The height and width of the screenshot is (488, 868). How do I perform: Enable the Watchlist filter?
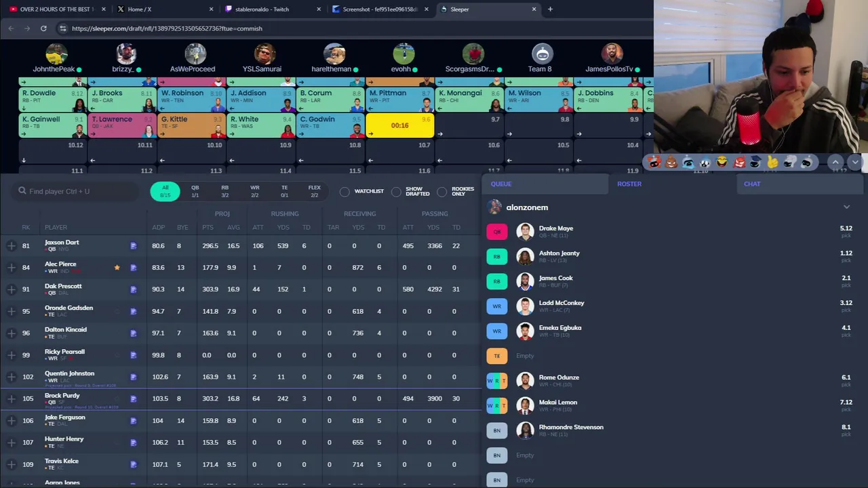pos(344,192)
